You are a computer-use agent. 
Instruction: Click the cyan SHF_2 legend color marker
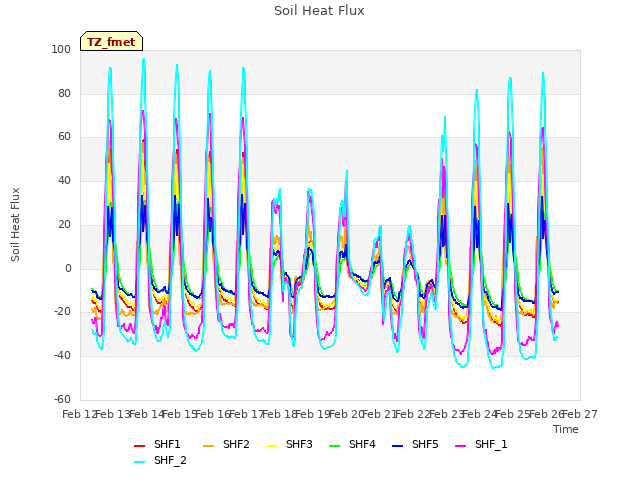coord(140,462)
